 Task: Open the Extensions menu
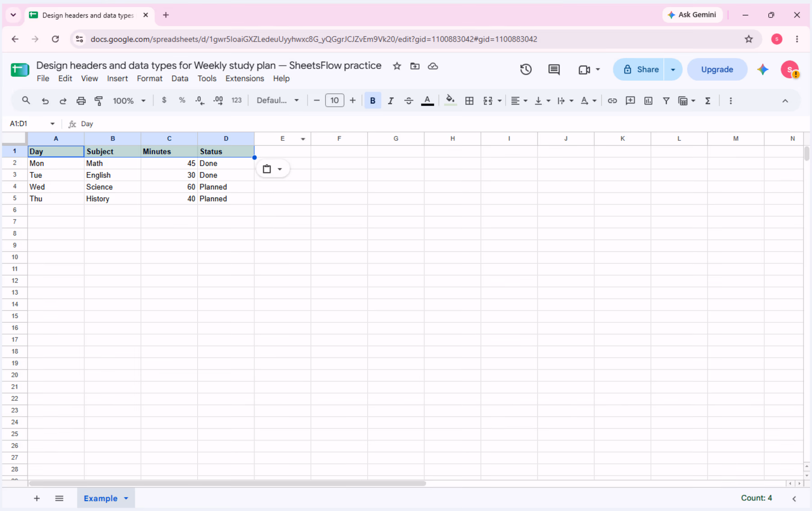click(x=245, y=79)
